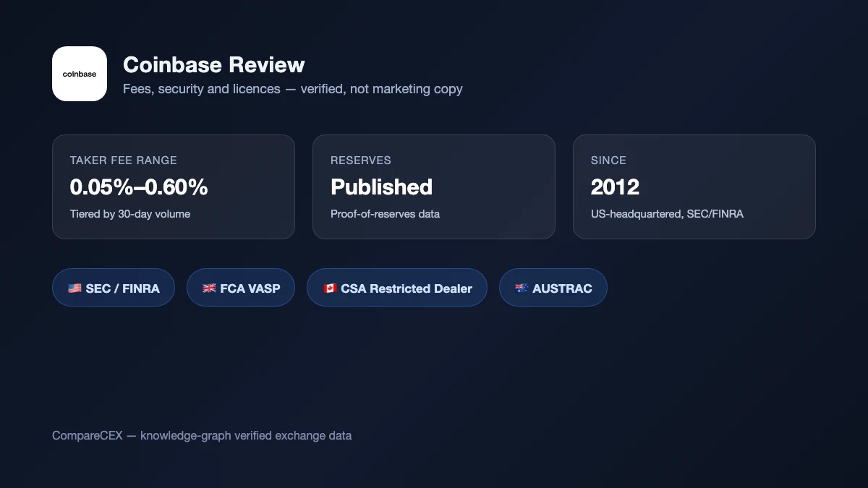
Task: Select the CSA Restricted Dealer badge
Action: [x=397, y=288]
